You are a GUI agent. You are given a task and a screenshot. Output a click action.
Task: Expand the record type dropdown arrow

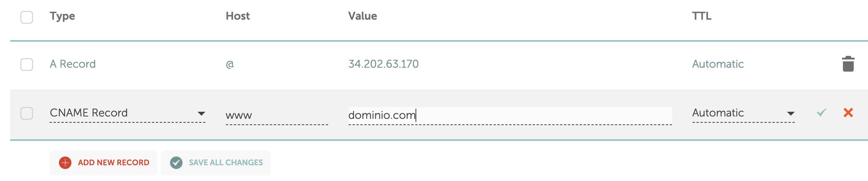tap(201, 113)
